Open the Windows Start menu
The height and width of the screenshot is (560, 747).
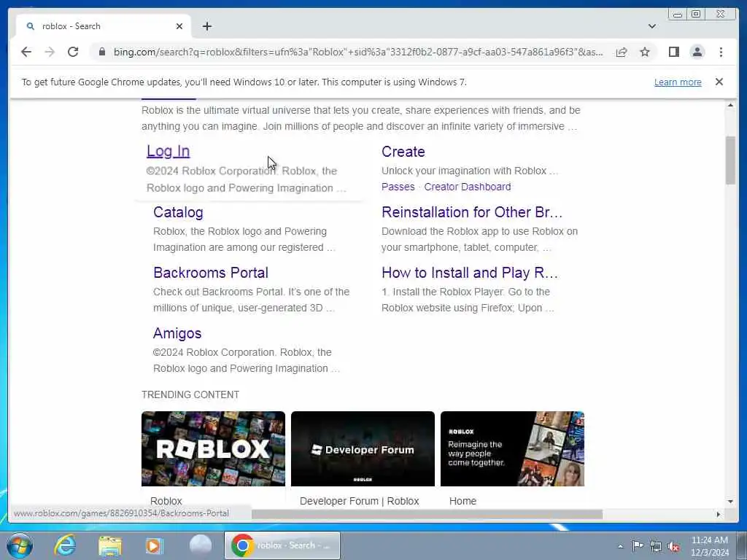[20, 545]
